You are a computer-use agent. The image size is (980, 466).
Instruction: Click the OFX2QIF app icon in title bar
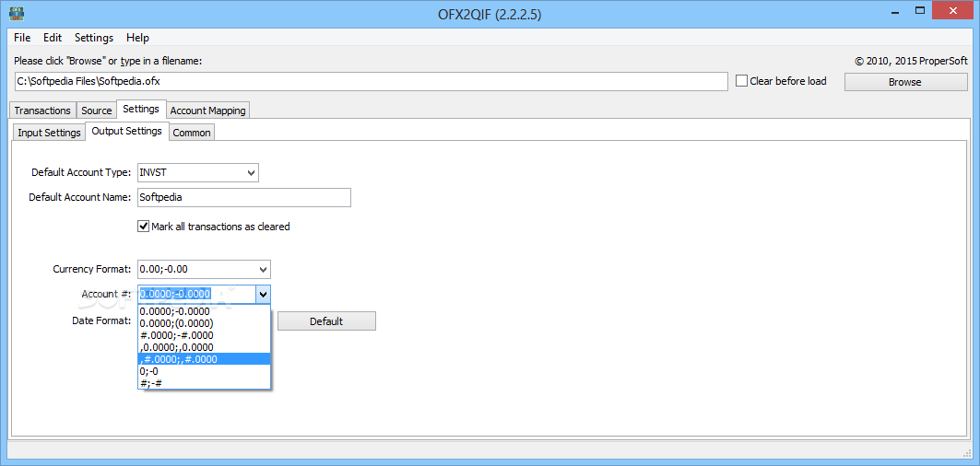(17, 13)
